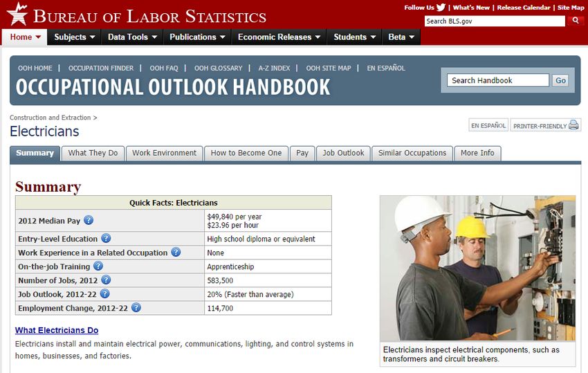Click the $49,840 per year value
The height and width of the screenshot is (373, 588).
[x=235, y=217]
